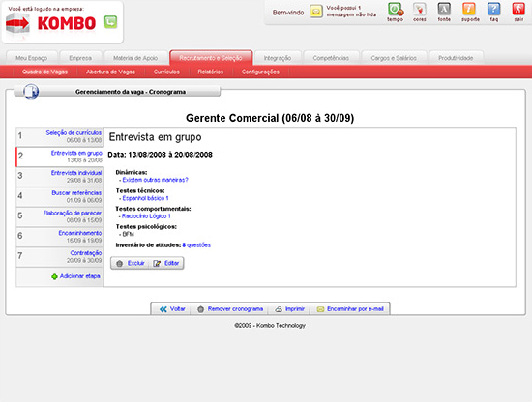Image resolution: width=532 pixels, height=402 pixels.
Task: Open the Empresa tab
Action: (x=80, y=58)
